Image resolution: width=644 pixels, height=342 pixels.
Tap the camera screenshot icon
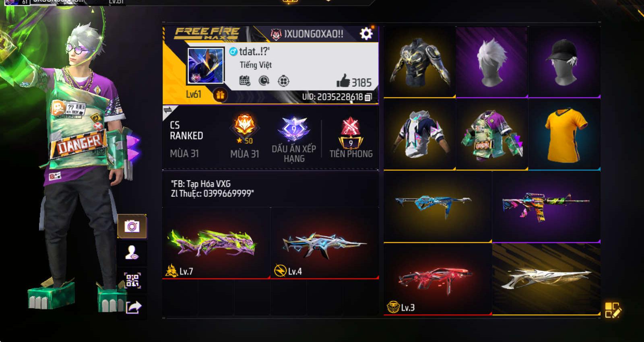click(132, 227)
